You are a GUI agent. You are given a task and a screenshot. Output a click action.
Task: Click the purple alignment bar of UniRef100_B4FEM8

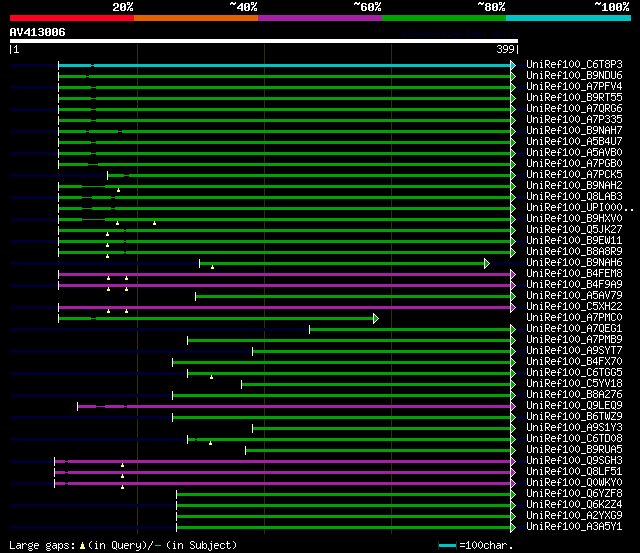pyautogui.click(x=284, y=275)
